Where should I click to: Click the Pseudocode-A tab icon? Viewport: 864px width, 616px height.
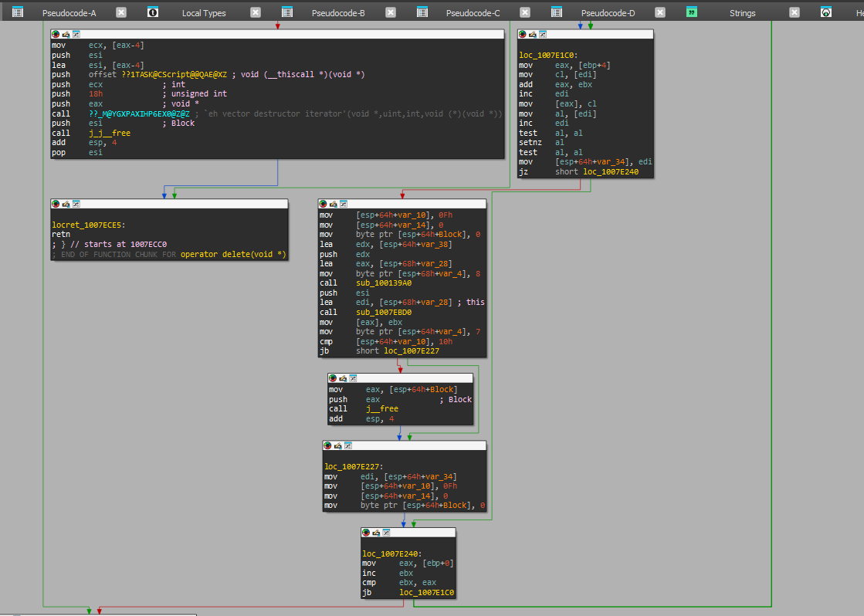[x=18, y=12]
